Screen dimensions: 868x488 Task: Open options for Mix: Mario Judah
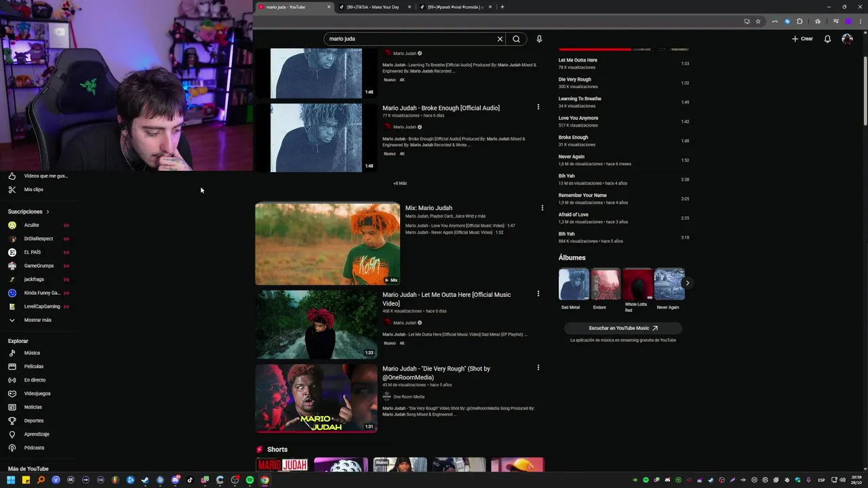[542, 207]
